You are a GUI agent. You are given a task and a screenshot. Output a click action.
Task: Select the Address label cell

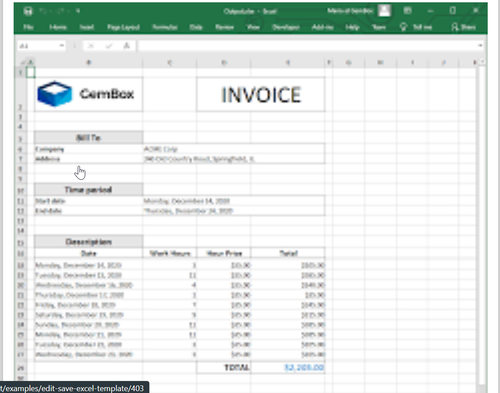point(89,159)
